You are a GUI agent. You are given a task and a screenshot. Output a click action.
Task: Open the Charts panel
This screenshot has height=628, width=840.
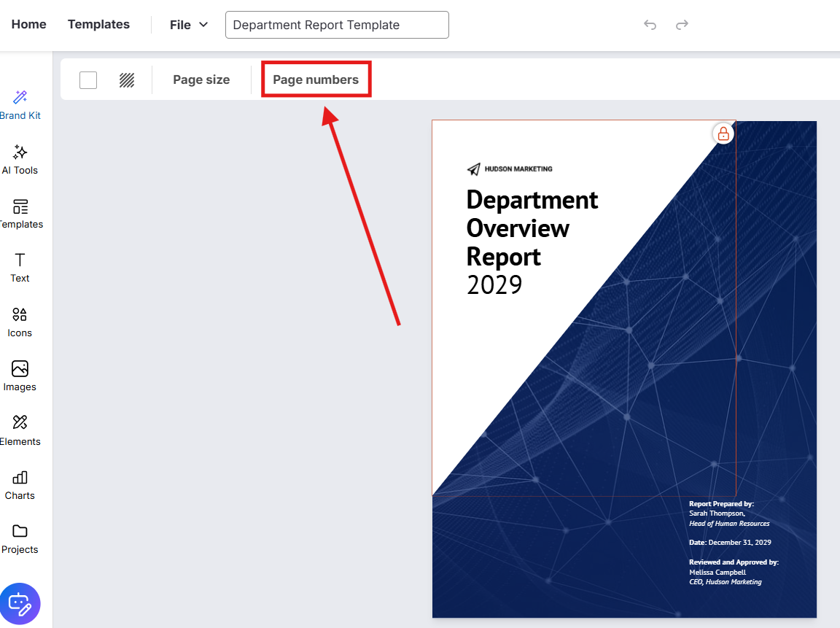point(20,485)
